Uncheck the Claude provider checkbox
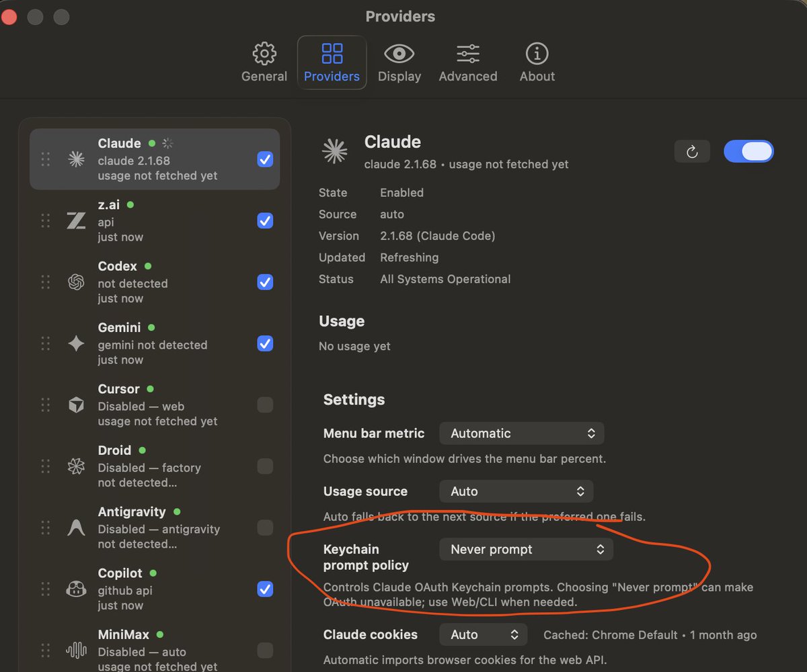 (265, 159)
